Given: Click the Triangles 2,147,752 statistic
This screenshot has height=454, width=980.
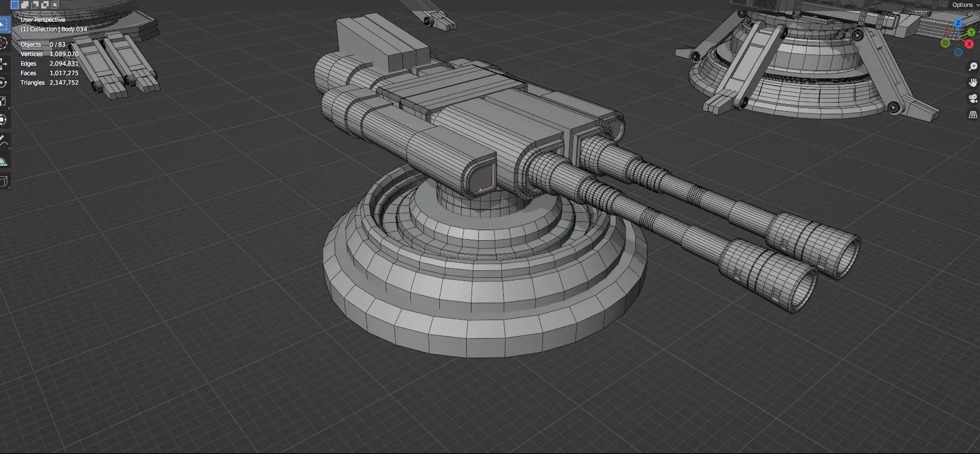Looking at the screenshot, I should click(x=49, y=83).
